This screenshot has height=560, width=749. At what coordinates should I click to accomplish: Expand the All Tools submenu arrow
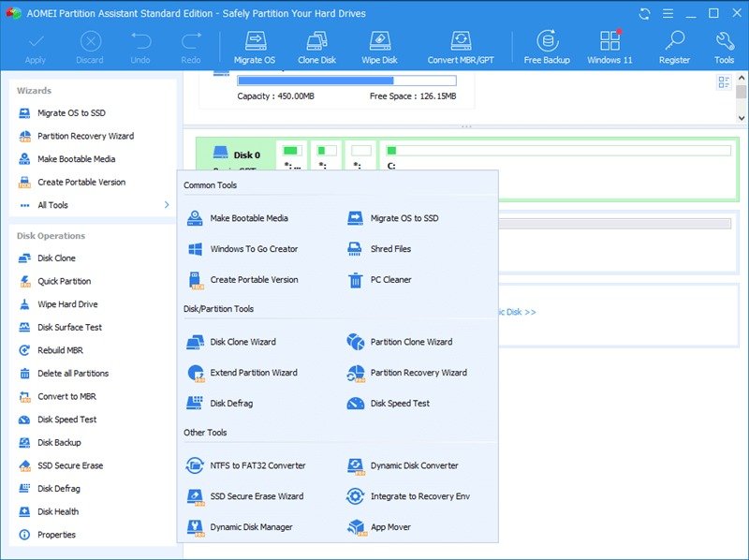(x=167, y=205)
